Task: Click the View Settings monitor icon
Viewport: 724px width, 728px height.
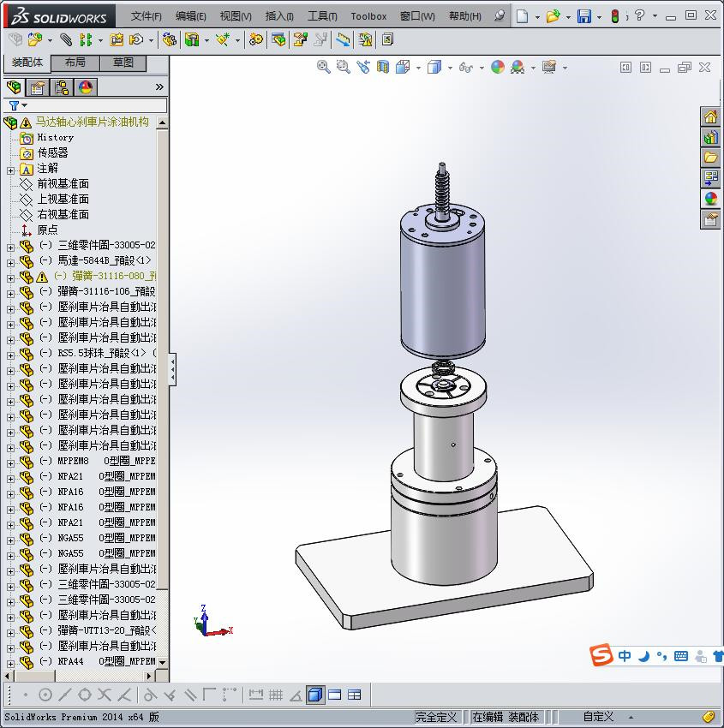Action: (549, 68)
